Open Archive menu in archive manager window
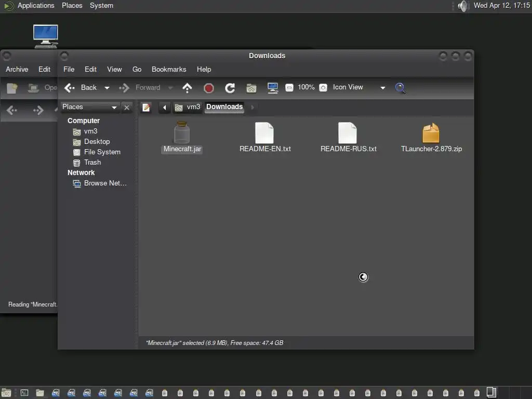 point(17,69)
